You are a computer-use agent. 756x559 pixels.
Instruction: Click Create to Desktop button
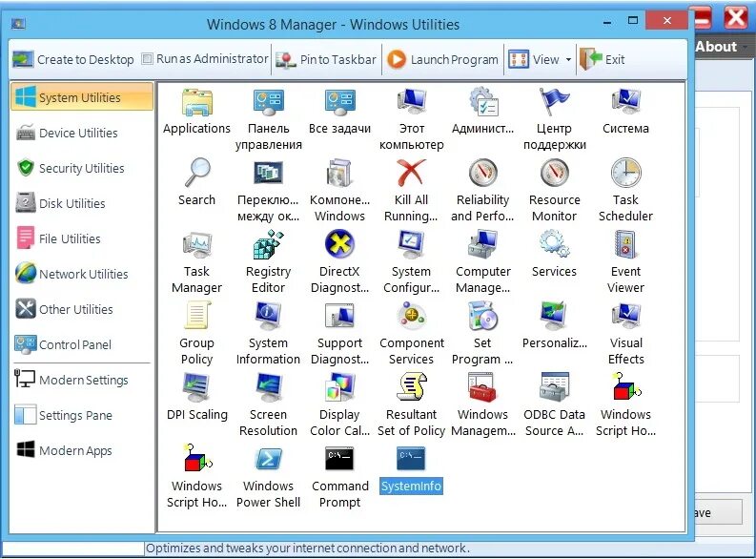coord(72,59)
